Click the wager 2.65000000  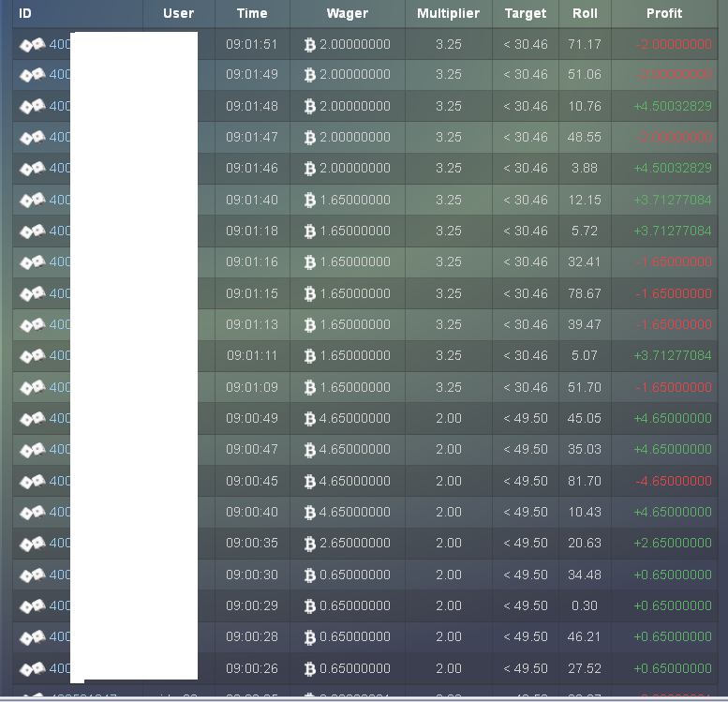click(x=355, y=543)
